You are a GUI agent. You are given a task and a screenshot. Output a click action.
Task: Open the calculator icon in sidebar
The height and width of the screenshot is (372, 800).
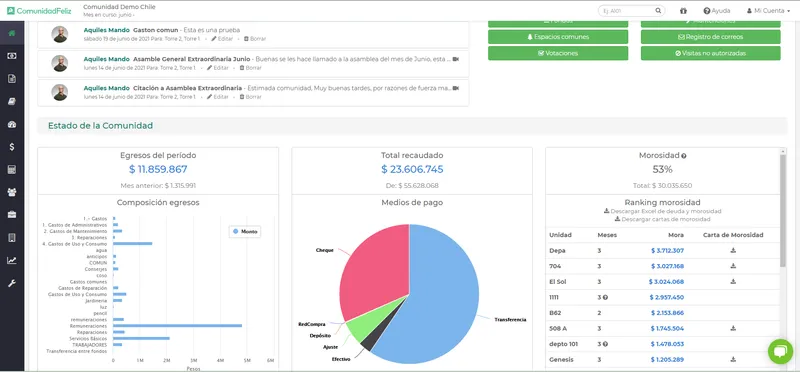point(11,170)
